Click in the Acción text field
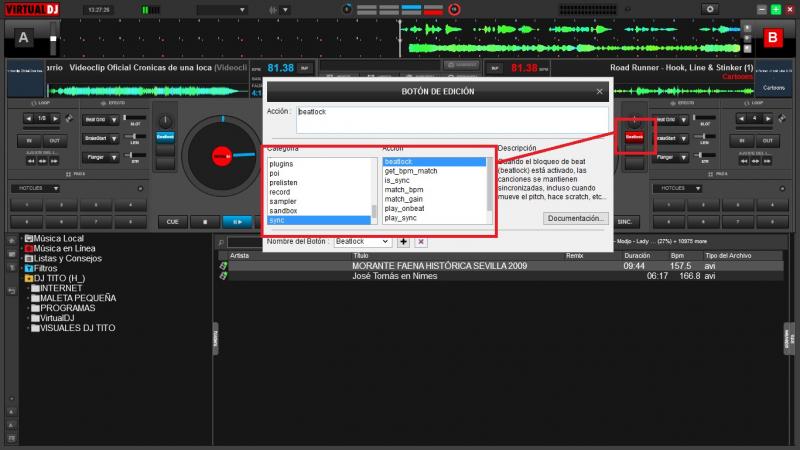The height and width of the screenshot is (450, 800). click(452, 120)
